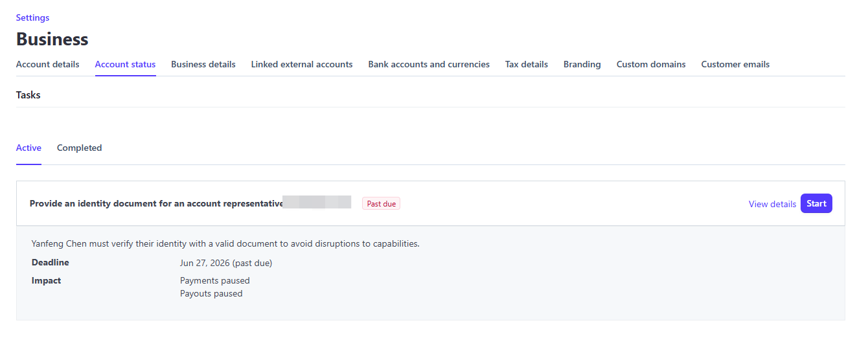Click the Yanfeng Chen verification message

click(x=225, y=244)
